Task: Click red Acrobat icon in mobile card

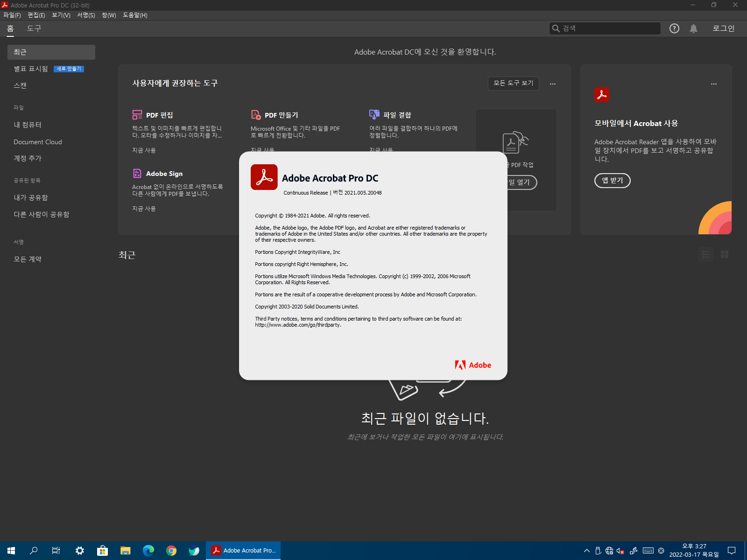Action: [x=602, y=95]
